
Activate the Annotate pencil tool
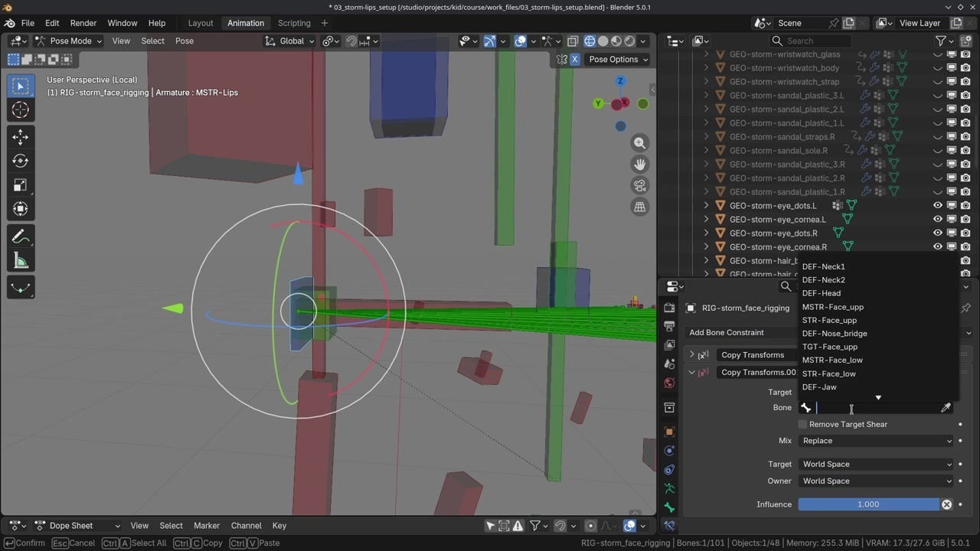(x=21, y=237)
